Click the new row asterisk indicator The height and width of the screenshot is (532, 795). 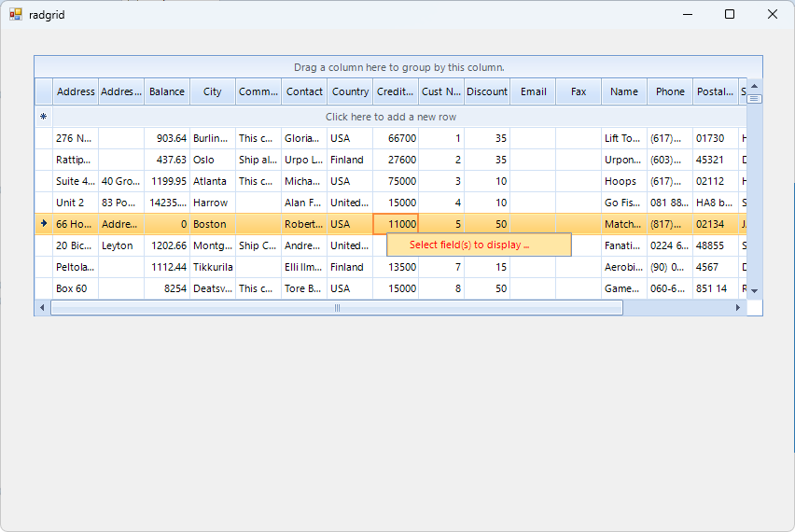tap(43, 117)
